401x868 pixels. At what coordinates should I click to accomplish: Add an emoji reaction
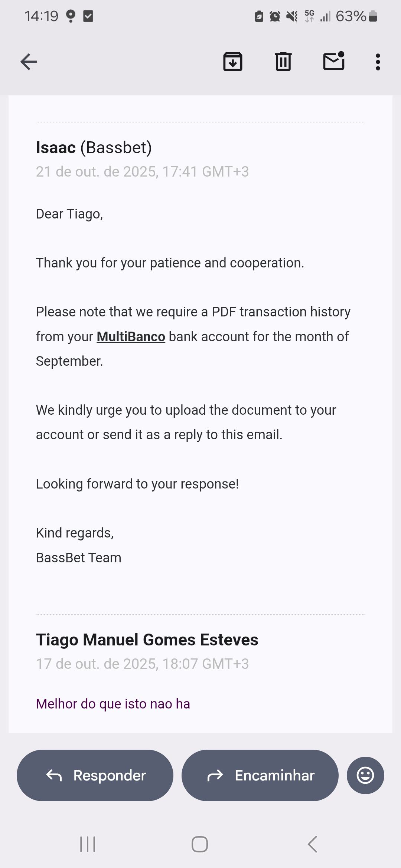[365, 775]
